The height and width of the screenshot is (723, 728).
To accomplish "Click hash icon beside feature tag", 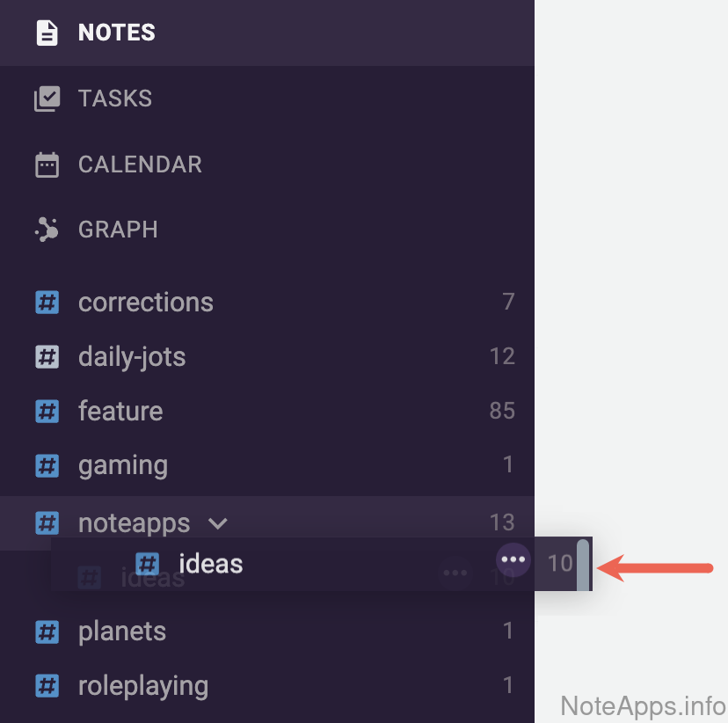I will 47,411.
